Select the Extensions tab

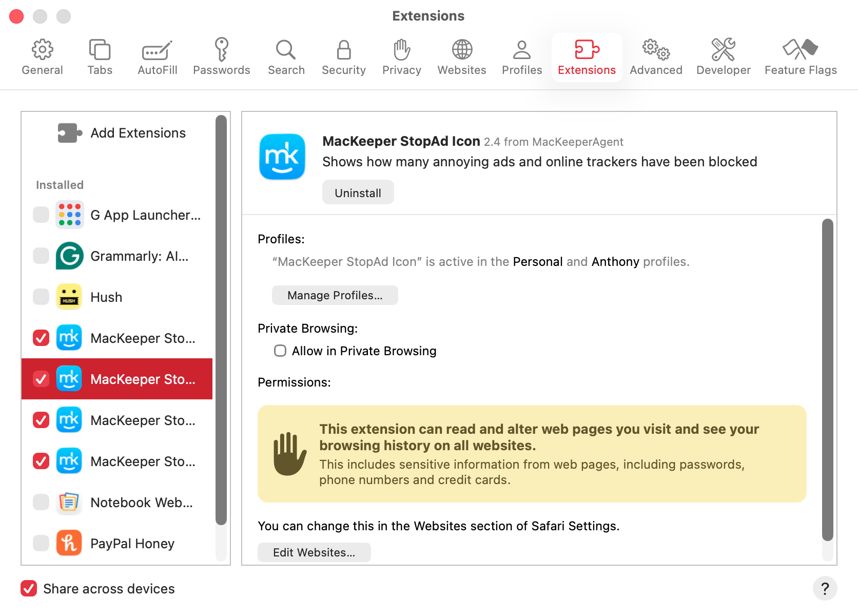[x=587, y=57]
